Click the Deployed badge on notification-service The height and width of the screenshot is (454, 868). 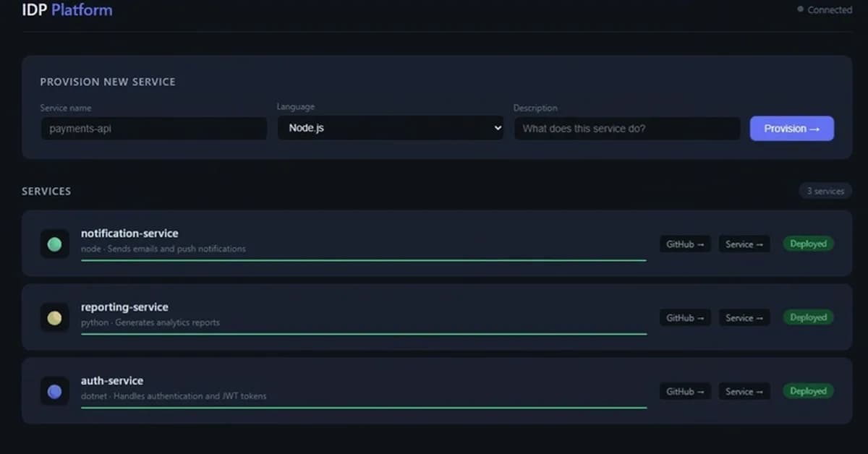pos(808,244)
